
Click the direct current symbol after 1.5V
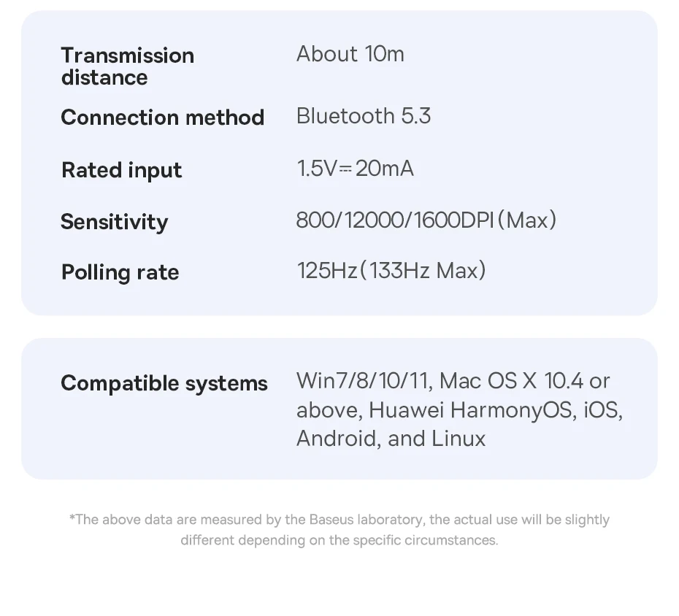click(346, 169)
